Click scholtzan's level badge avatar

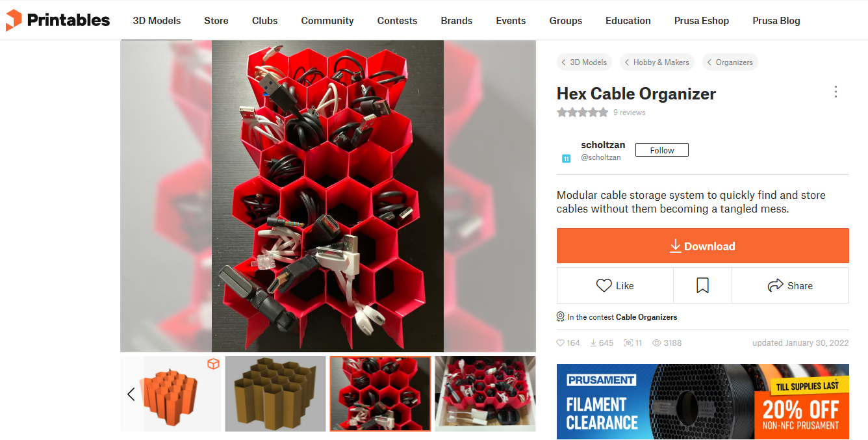click(566, 159)
